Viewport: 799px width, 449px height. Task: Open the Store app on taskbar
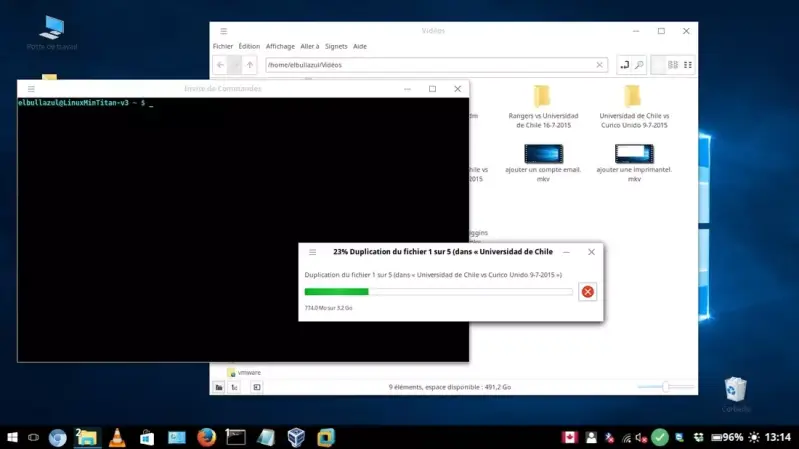pyautogui.click(x=147, y=437)
